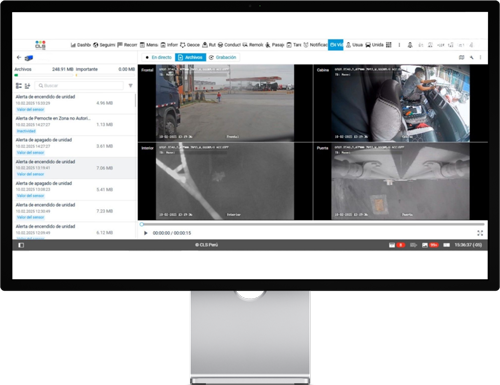
Task: Click the Buscar search field
Action: tap(79, 86)
